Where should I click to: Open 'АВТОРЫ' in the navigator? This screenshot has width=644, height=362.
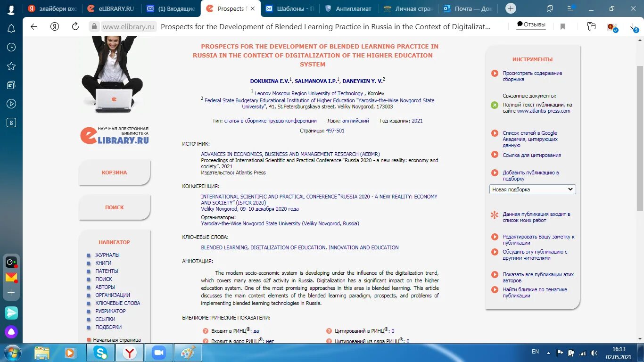point(105,287)
